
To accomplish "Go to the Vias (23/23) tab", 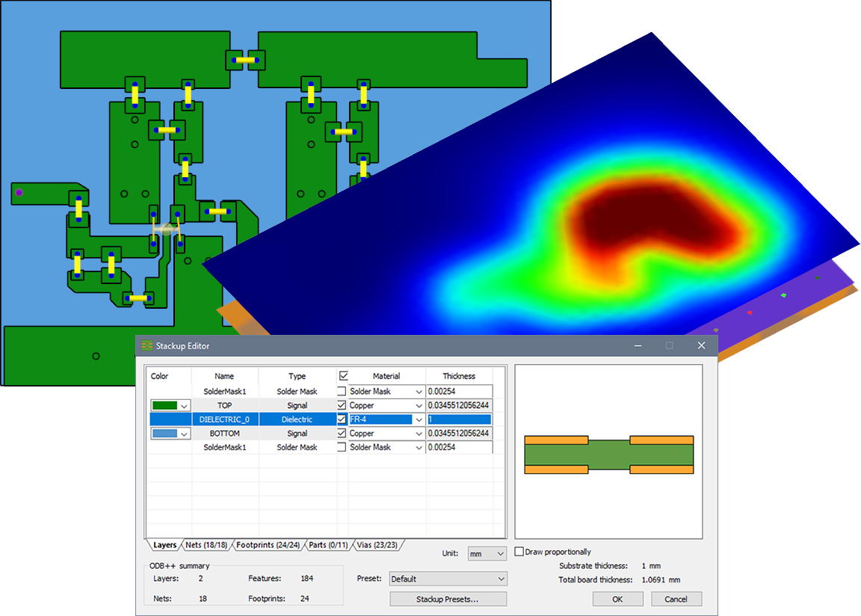I will coord(377,545).
